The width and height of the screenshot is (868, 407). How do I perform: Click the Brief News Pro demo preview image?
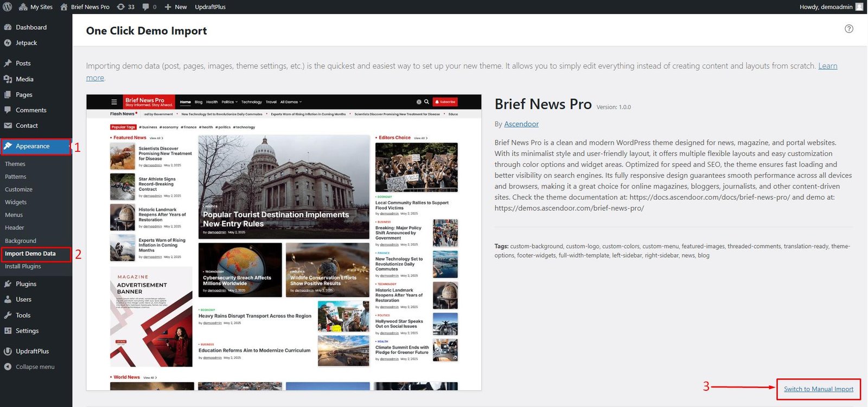(284, 242)
